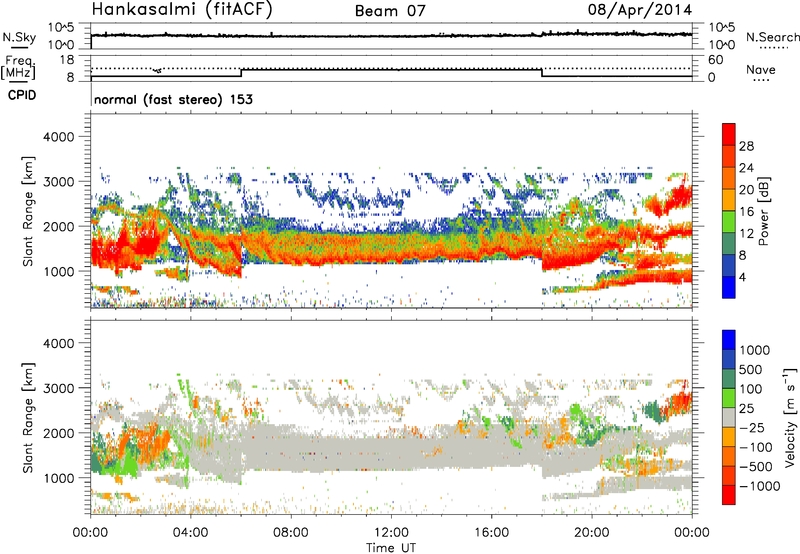Click the 500 velocity colorbar label

tap(751, 370)
